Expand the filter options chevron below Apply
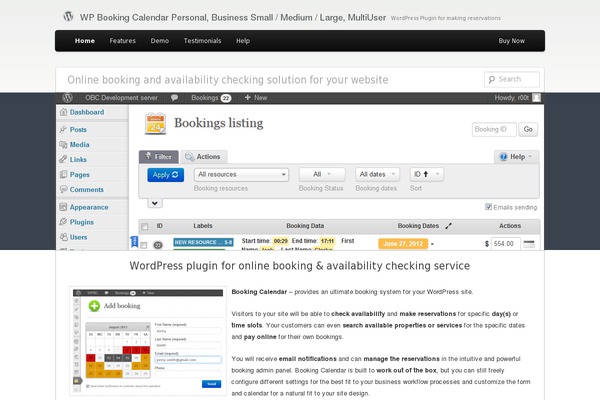The image size is (600, 400). pyautogui.click(x=155, y=203)
